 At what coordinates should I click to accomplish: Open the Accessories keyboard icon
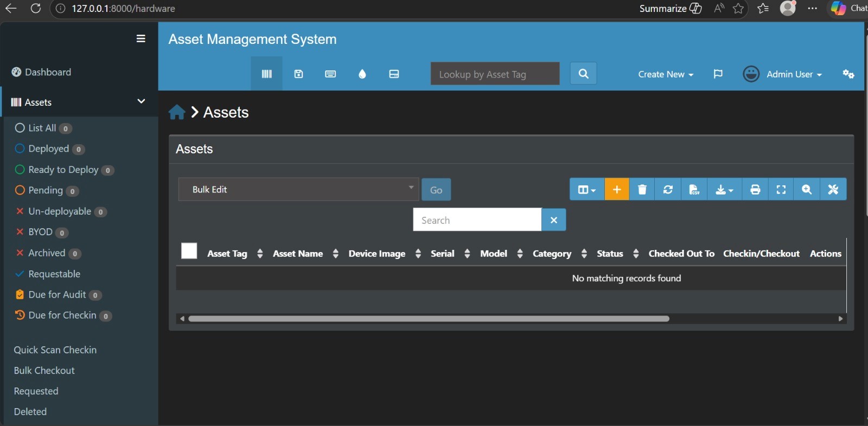tap(330, 74)
